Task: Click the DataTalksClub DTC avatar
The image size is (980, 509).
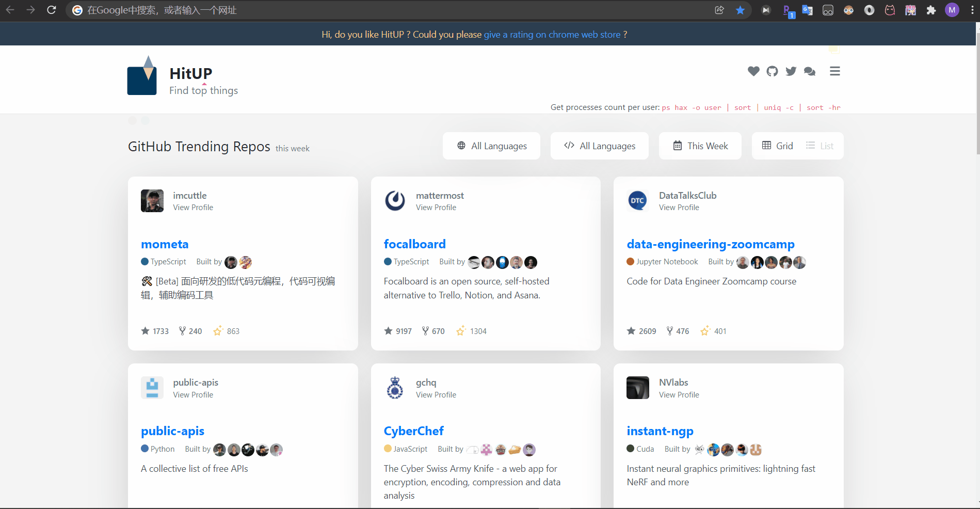Action: pos(638,201)
